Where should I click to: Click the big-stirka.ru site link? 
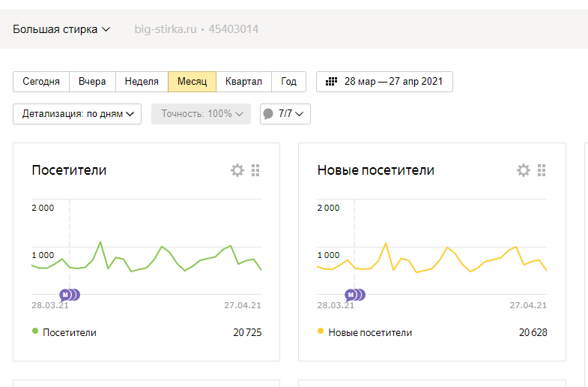pos(166,29)
